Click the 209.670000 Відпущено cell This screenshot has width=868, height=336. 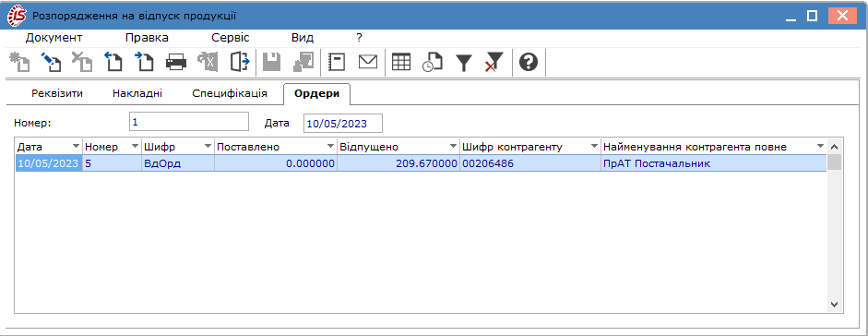click(x=398, y=163)
